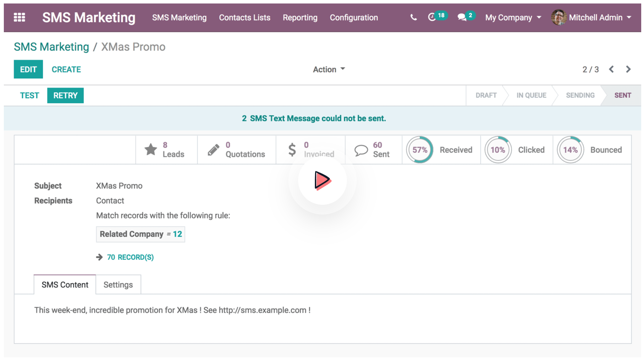The height and width of the screenshot is (358, 644).
Task: Open activities clock icon with 18 badge
Action: tap(432, 17)
